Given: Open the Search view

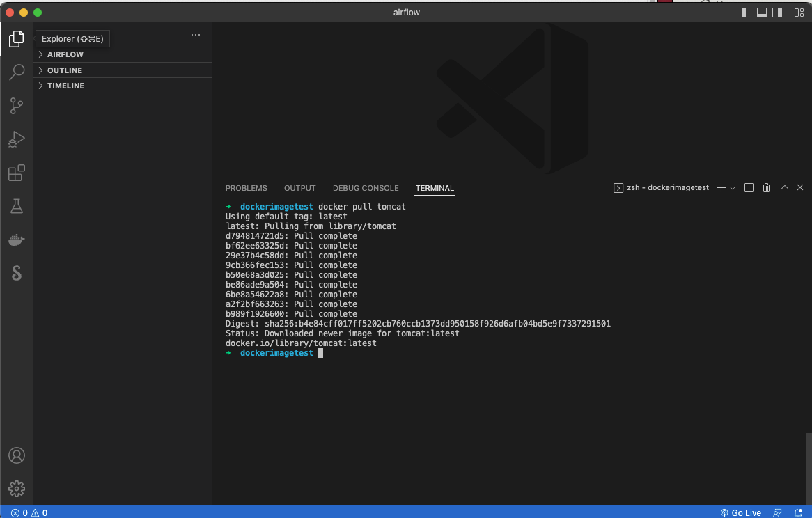Looking at the screenshot, I should tap(17, 72).
